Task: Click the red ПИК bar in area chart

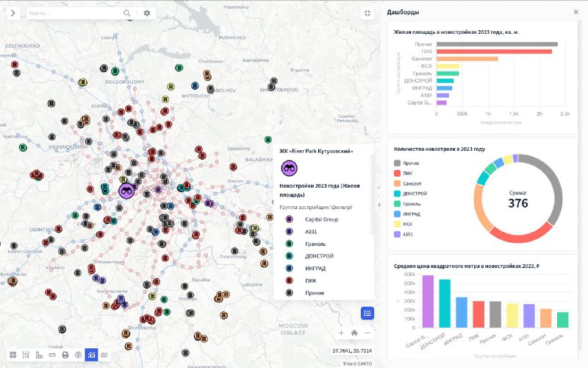Action: point(494,52)
